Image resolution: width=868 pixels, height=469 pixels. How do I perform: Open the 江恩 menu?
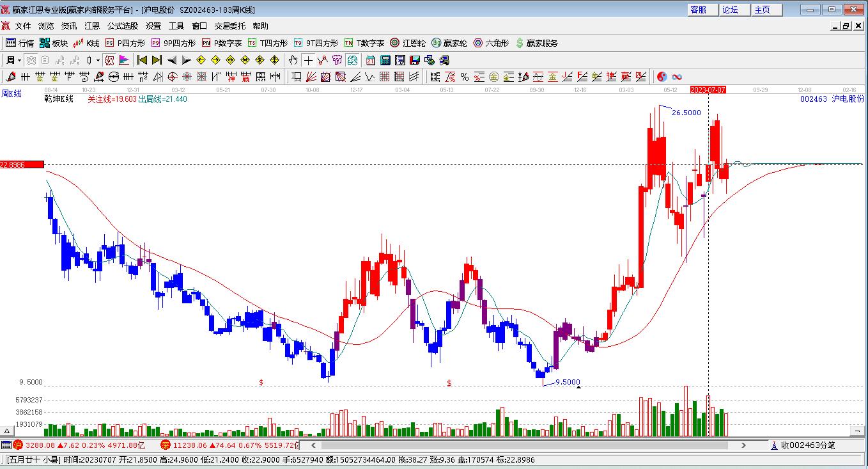click(92, 26)
